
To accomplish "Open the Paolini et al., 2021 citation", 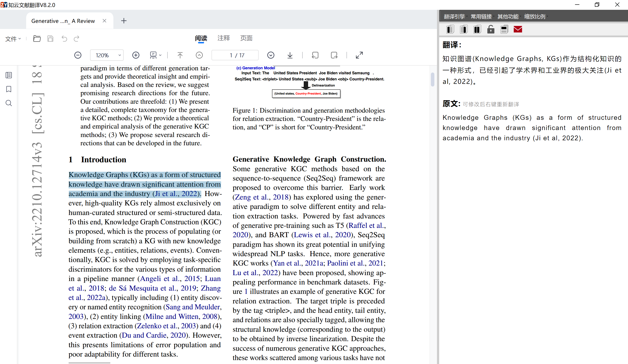I will (355, 263).
